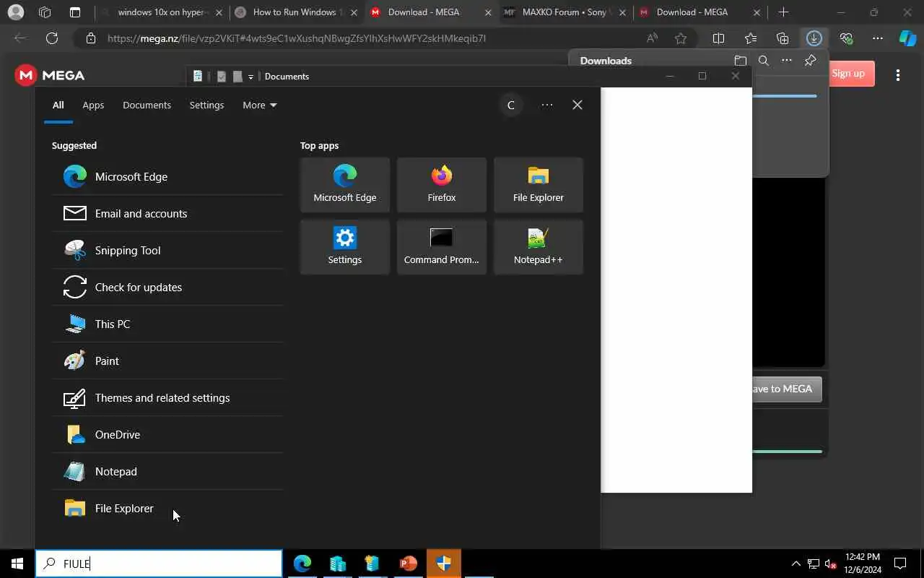Open the Collections icon in Edge toolbar
924x578 pixels.
coord(783,38)
